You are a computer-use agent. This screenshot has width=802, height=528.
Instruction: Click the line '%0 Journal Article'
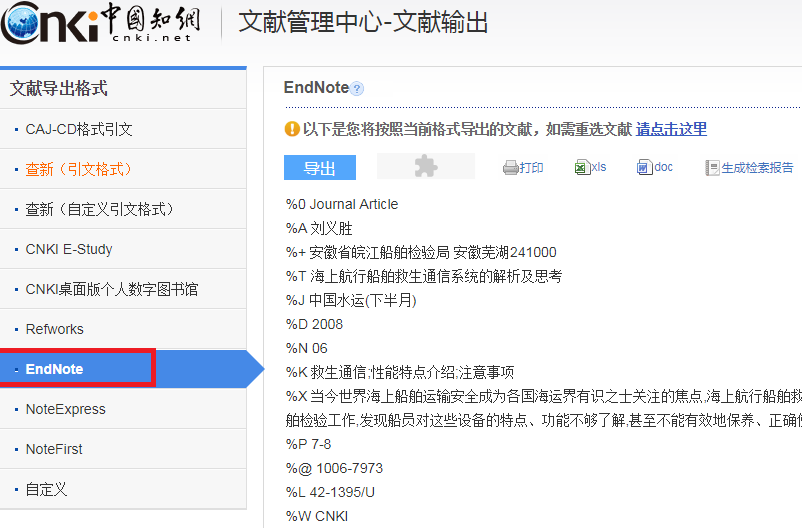tap(342, 204)
